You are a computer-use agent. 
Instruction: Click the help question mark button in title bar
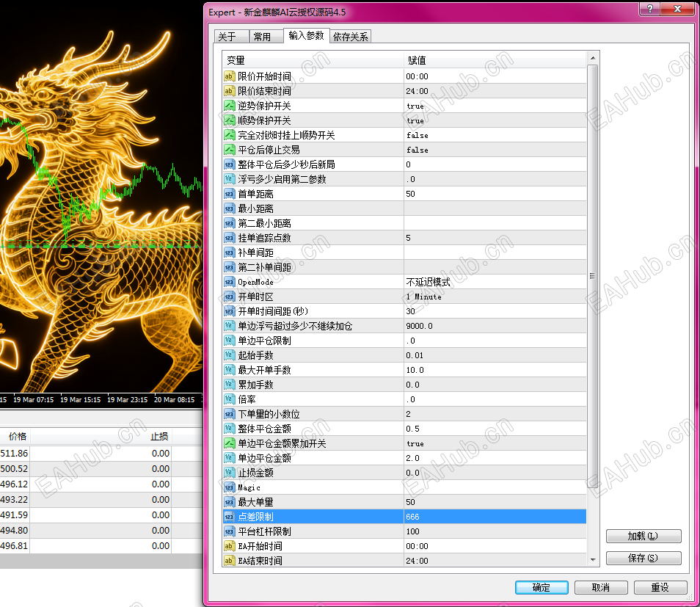(x=649, y=9)
